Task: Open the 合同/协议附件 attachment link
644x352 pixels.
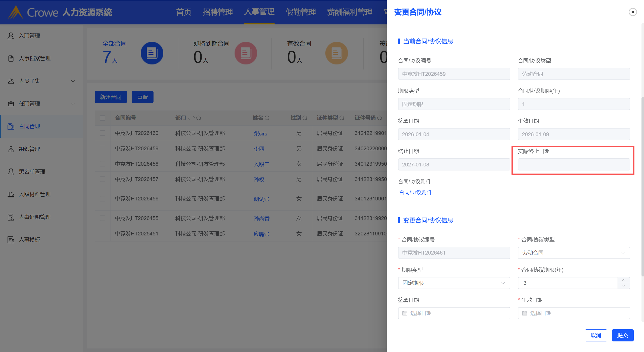Action: click(x=415, y=192)
